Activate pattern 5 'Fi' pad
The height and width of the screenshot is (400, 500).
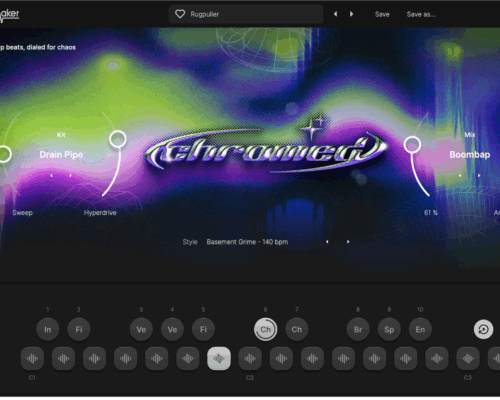pyautogui.click(x=203, y=329)
